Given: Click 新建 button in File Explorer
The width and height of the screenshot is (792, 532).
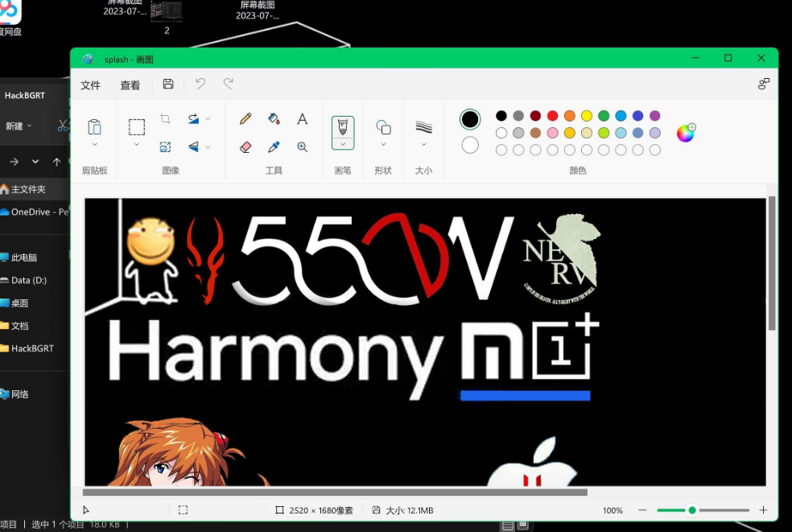Looking at the screenshot, I should coord(19,126).
